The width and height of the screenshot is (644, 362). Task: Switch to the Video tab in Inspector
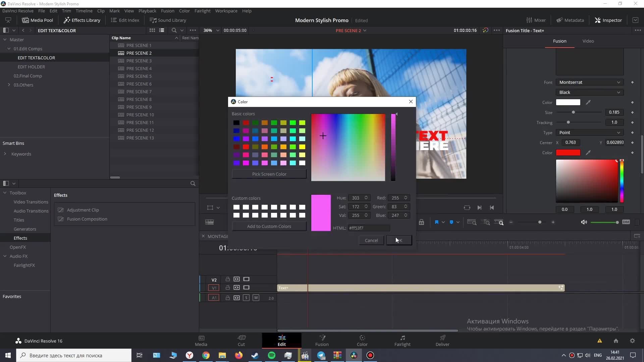(588, 41)
